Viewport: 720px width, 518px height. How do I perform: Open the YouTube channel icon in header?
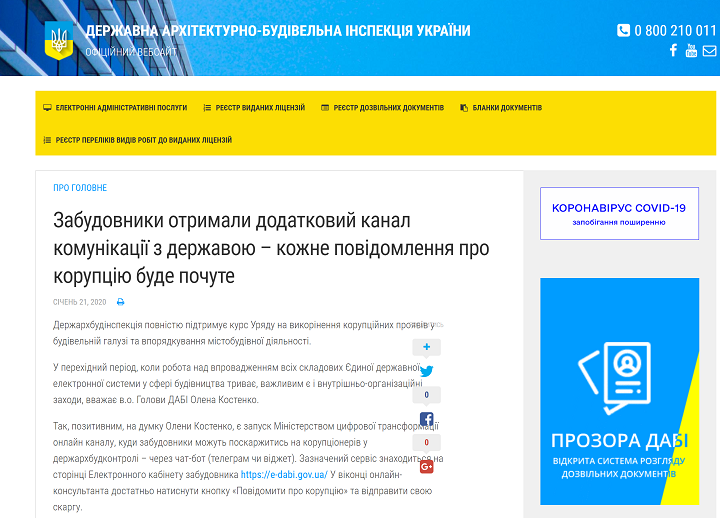[x=691, y=51]
